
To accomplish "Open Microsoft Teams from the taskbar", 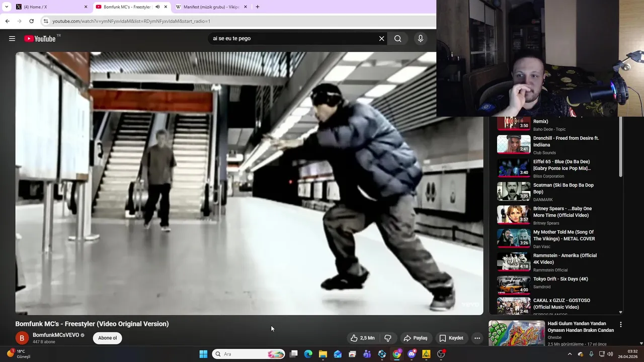I will pyautogui.click(x=367, y=354).
